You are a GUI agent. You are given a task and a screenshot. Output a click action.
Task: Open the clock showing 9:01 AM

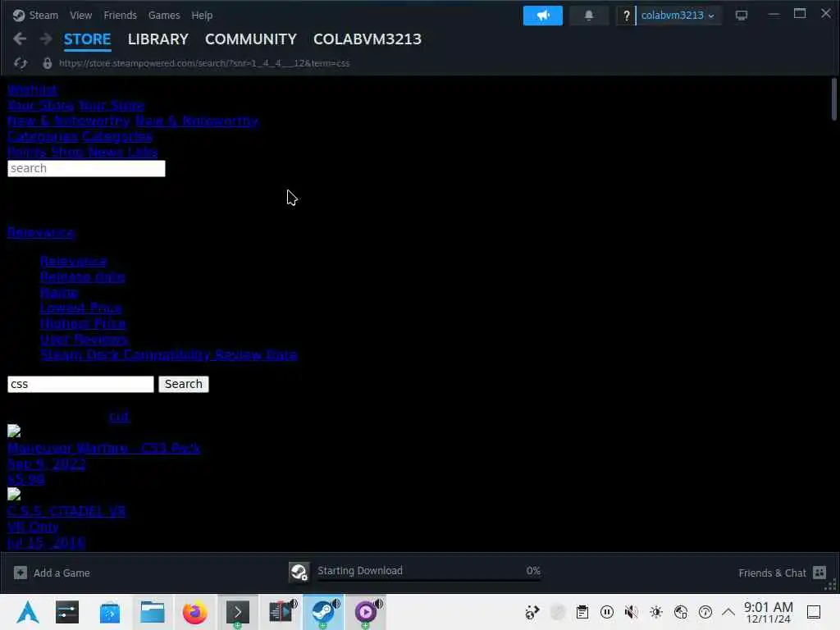pyautogui.click(x=768, y=612)
